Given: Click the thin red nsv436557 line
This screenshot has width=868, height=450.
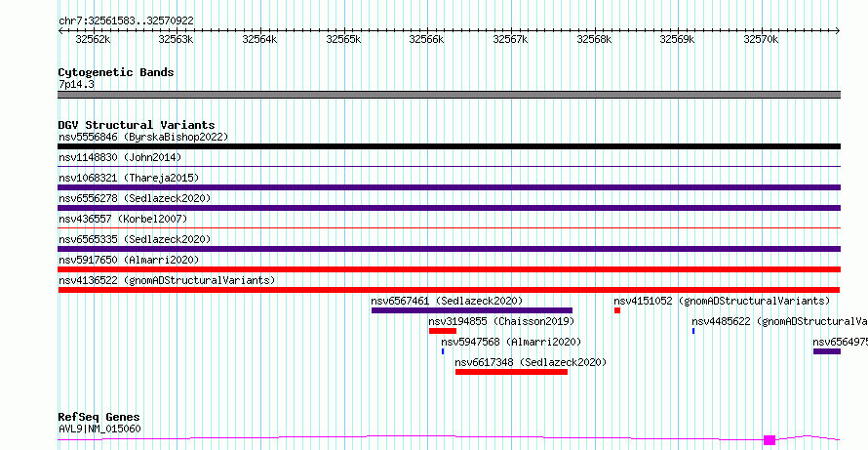Looking at the screenshot, I should pyautogui.click(x=449, y=227).
